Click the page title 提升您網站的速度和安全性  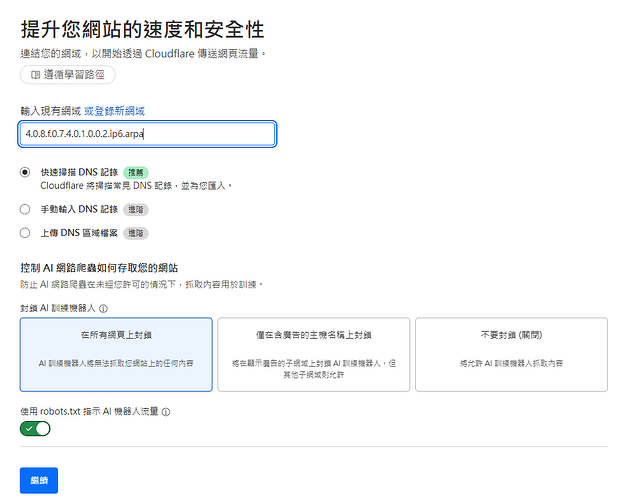143,30
